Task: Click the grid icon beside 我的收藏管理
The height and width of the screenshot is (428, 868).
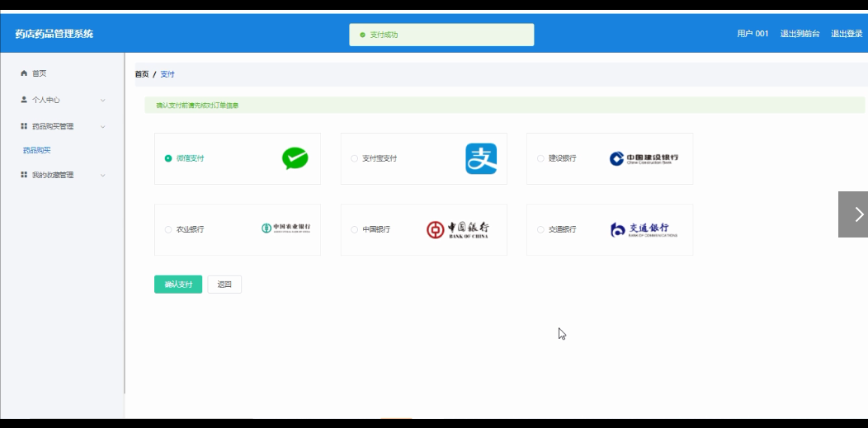Action: pyautogui.click(x=24, y=175)
